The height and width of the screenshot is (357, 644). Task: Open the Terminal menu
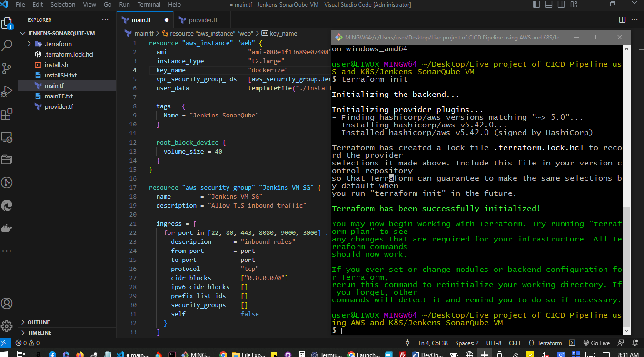149,4
